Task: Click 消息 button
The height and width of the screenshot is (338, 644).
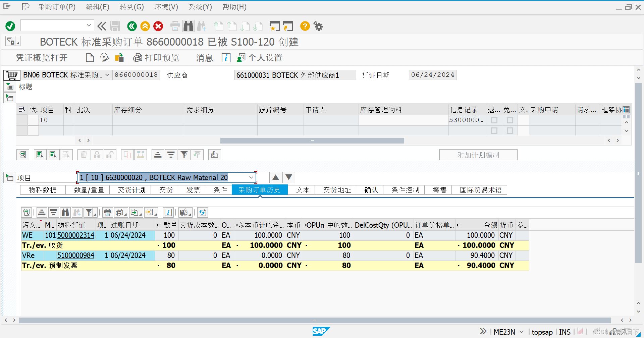Action: [x=205, y=58]
